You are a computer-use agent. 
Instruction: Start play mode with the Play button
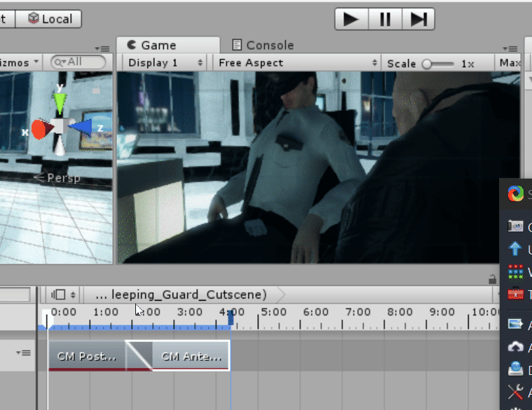(x=351, y=20)
